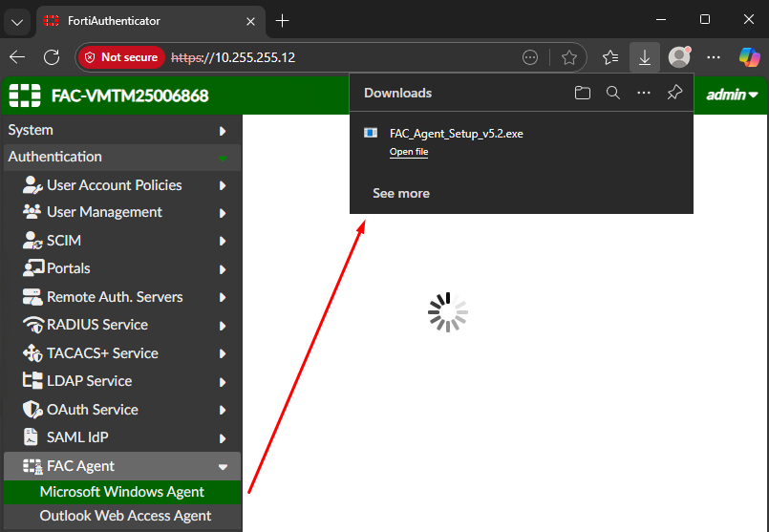Click the FAC Agent icon

(32, 466)
